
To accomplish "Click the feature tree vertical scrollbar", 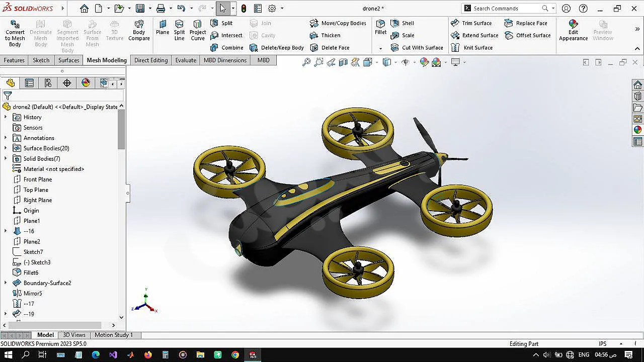I will pyautogui.click(x=121, y=129).
